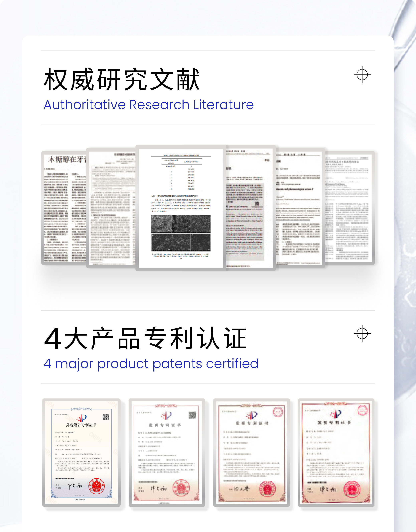Click the Authoritative Research Literature subtitle
The height and width of the screenshot is (532, 416).
[x=149, y=105]
